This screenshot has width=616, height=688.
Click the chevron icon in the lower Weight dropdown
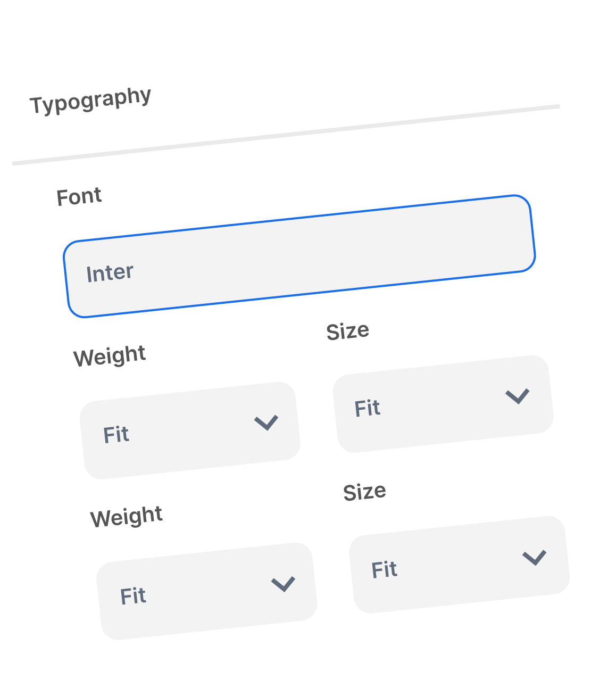(x=283, y=584)
